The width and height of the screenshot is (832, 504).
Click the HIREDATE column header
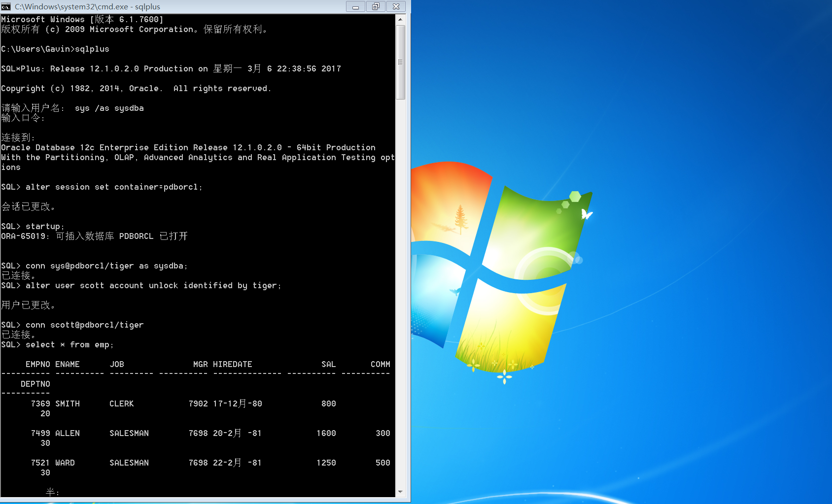pos(233,364)
